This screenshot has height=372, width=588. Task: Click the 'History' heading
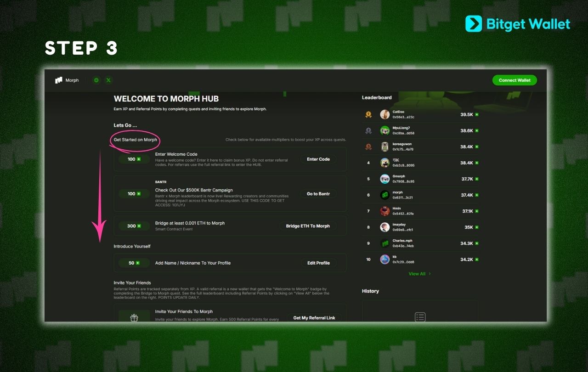[370, 291]
